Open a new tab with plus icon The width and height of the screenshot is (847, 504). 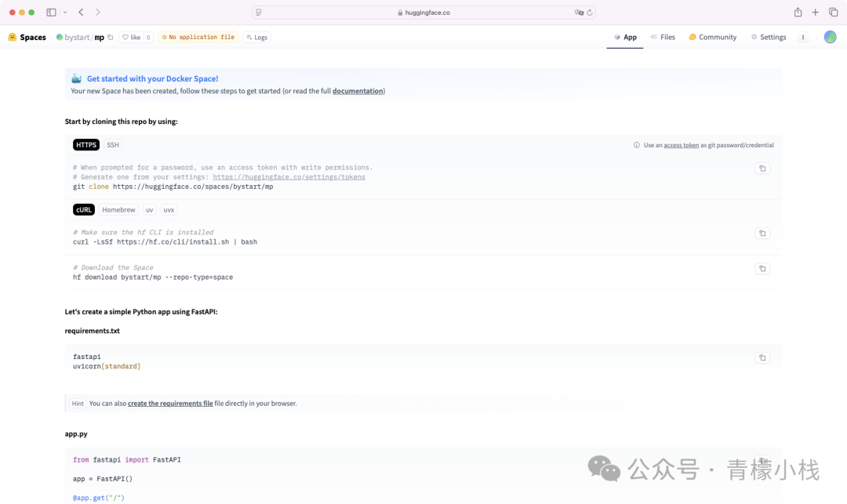coord(815,13)
